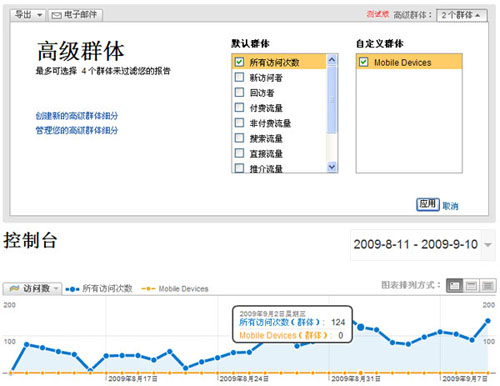Select the third chart layout icon
500x386 pixels.
[x=488, y=286]
